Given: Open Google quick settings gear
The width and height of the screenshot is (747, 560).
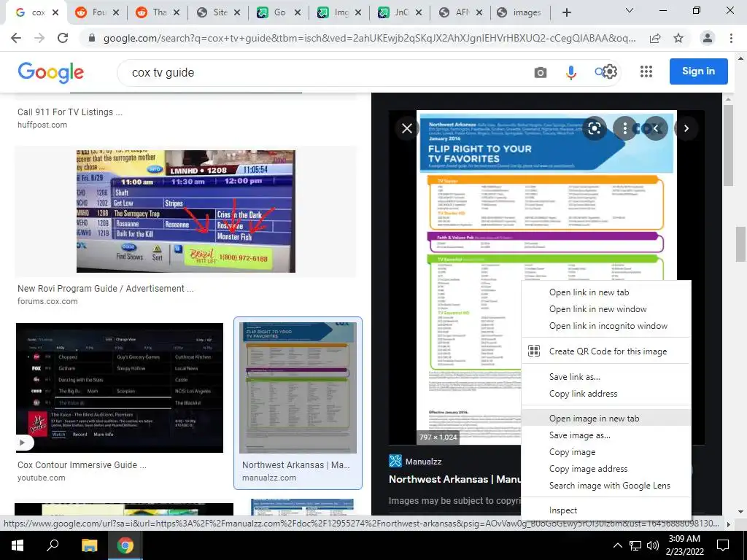Looking at the screenshot, I should 611,71.
